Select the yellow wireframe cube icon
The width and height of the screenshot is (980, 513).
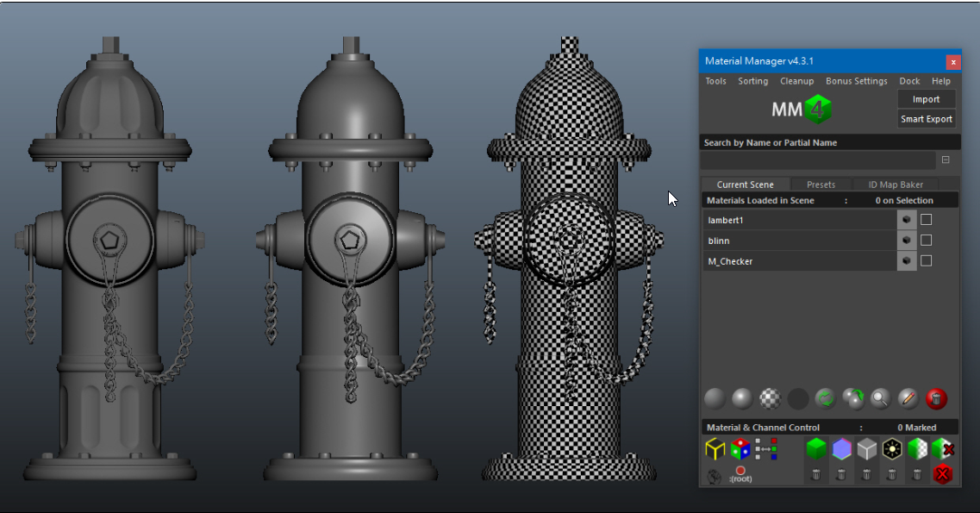(715, 448)
